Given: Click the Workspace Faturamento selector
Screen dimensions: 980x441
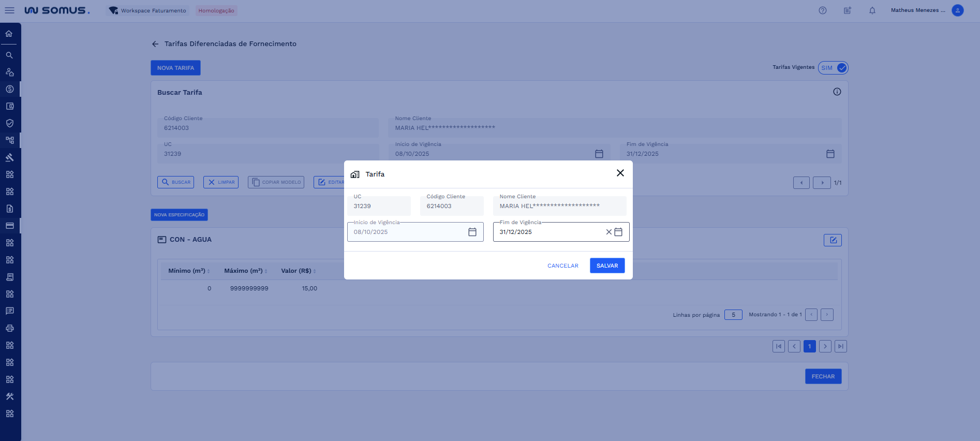Looking at the screenshot, I should (147, 10).
